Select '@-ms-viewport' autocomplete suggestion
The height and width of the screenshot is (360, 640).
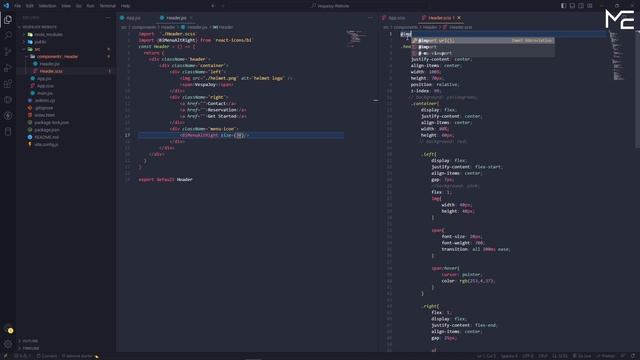[483, 53]
